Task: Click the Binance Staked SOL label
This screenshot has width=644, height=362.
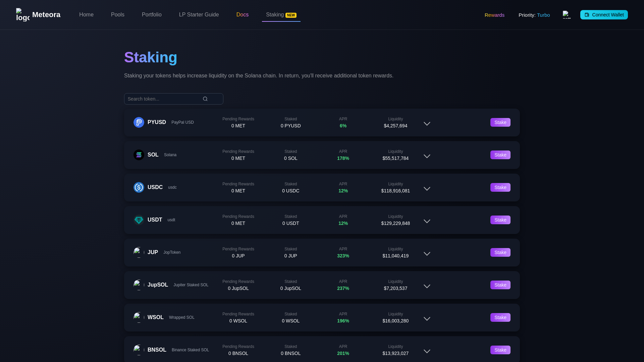Action: (190, 350)
